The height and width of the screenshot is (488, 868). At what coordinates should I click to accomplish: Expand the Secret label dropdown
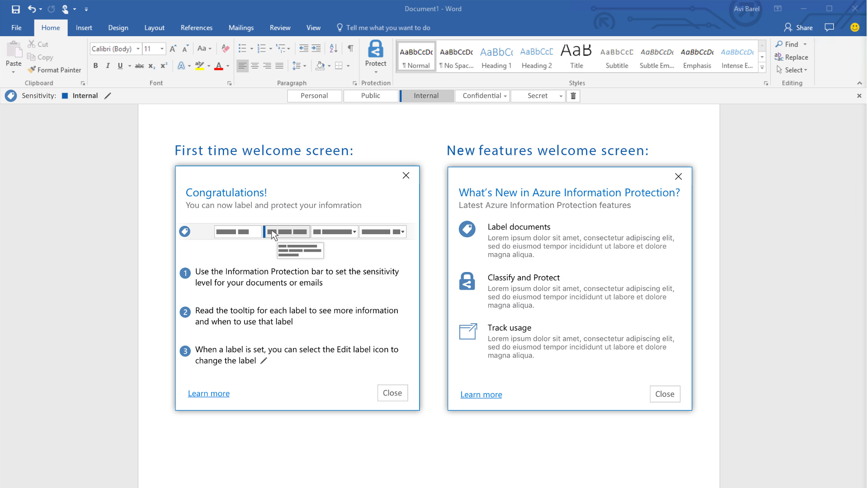560,95
